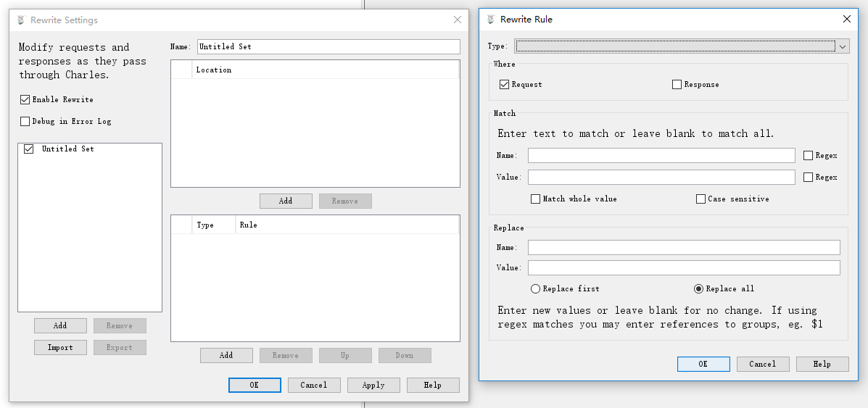Image resolution: width=868 pixels, height=408 pixels.
Task: Click the set Name field containing Untitled Set
Action: tap(328, 46)
